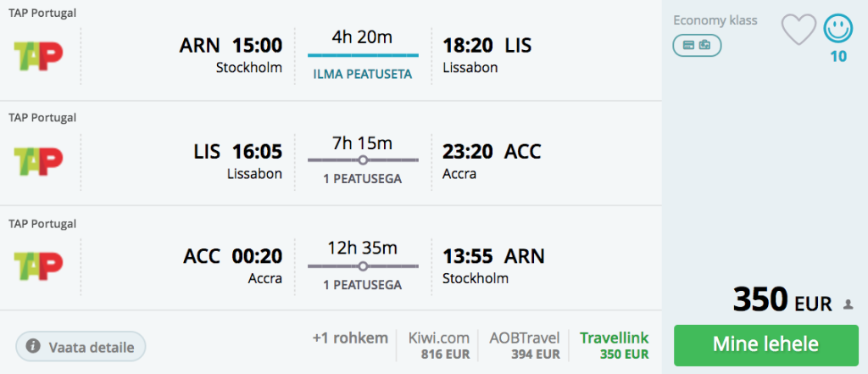Click the blue smiley rating icon
Screen dimensions: 868x374
[838, 30]
